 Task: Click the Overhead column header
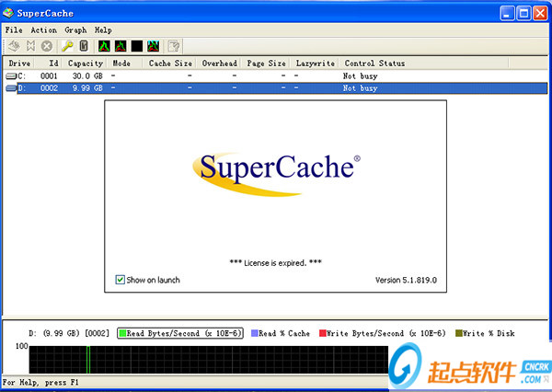tap(219, 63)
